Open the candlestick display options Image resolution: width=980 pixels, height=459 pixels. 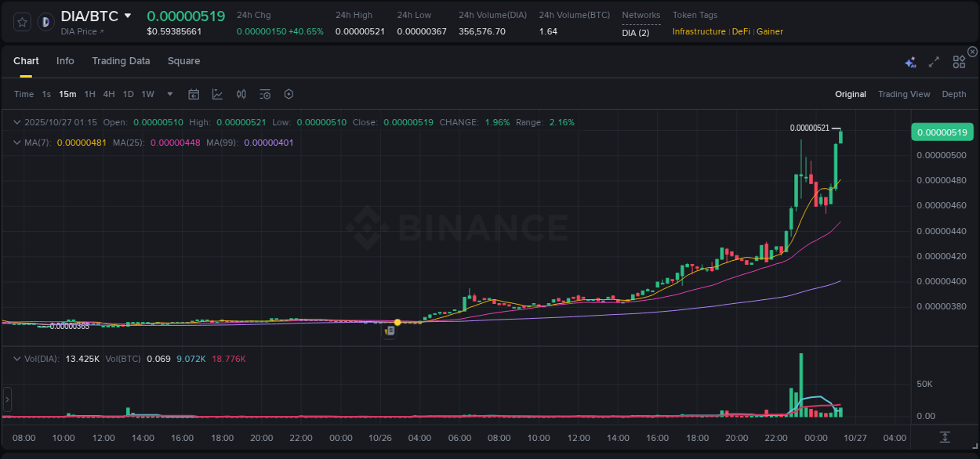point(241,94)
